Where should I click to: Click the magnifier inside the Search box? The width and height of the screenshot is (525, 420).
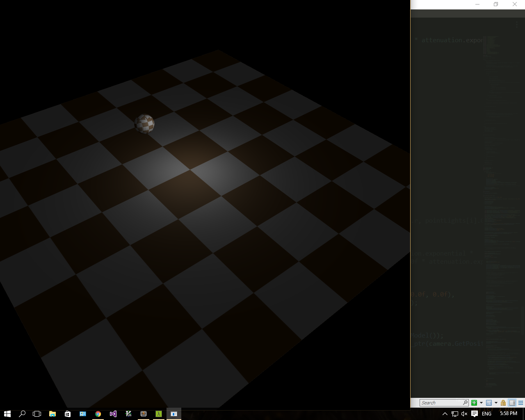465,403
